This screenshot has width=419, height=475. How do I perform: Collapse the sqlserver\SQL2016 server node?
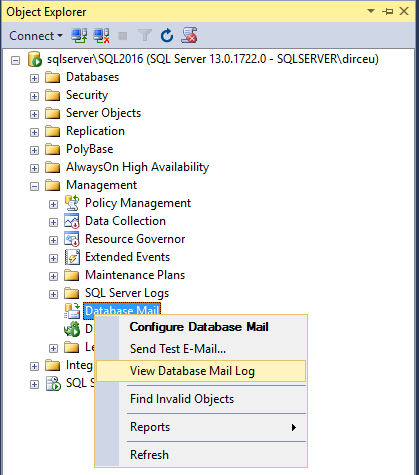point(15,60)
